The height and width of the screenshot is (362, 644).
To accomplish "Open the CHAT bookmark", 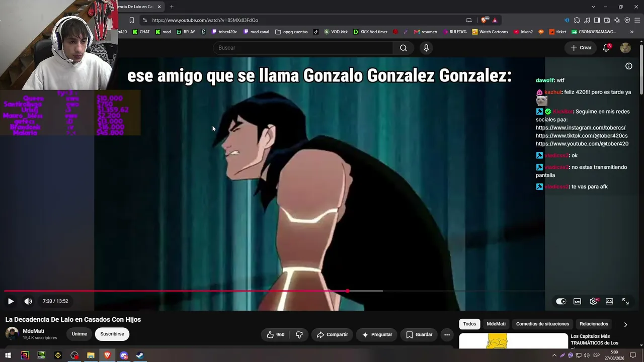I will click(141, 32).
